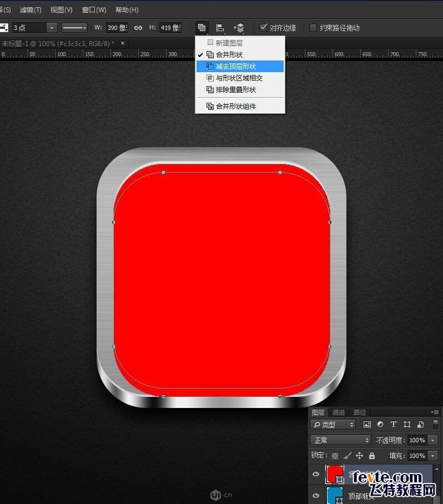
Task: Enable the 约束路径拖动 checkbox
Action: (313, 28)
